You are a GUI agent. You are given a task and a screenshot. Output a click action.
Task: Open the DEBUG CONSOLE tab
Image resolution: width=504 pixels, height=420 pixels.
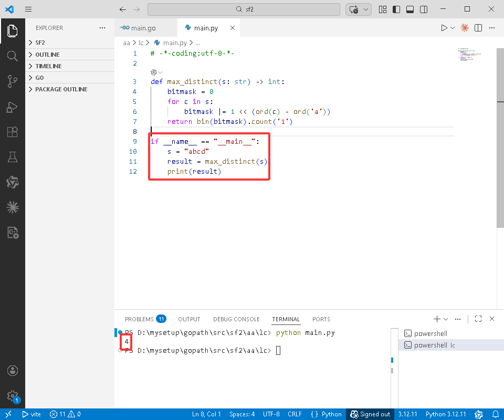(x=236, y=319)
